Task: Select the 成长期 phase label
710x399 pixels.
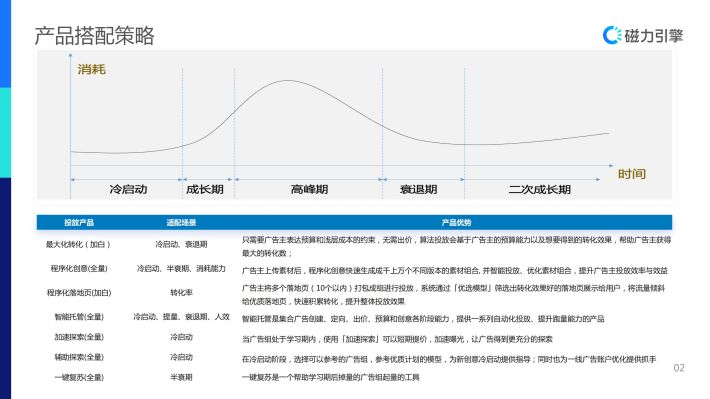Action: tap(205, 189)
